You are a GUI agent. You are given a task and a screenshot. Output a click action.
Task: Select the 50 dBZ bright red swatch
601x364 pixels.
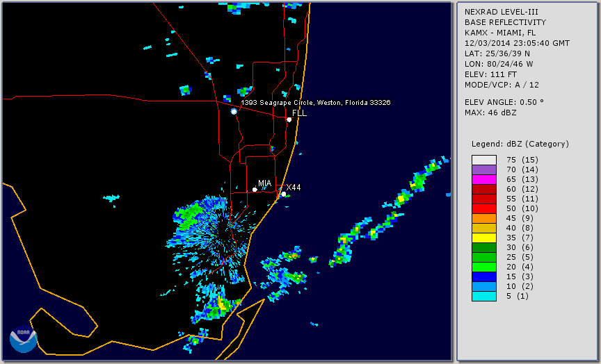click(484, 208)
